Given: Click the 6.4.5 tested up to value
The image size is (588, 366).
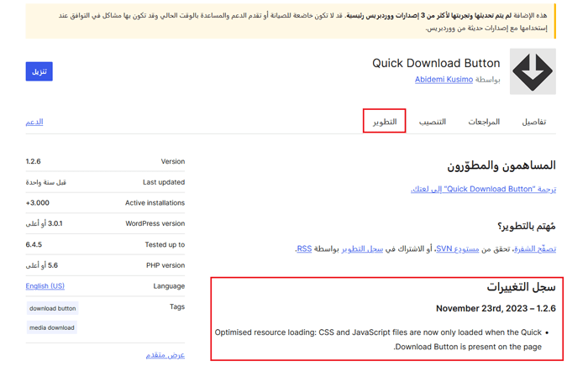Looking at the screenshot, I should (34, 244).
